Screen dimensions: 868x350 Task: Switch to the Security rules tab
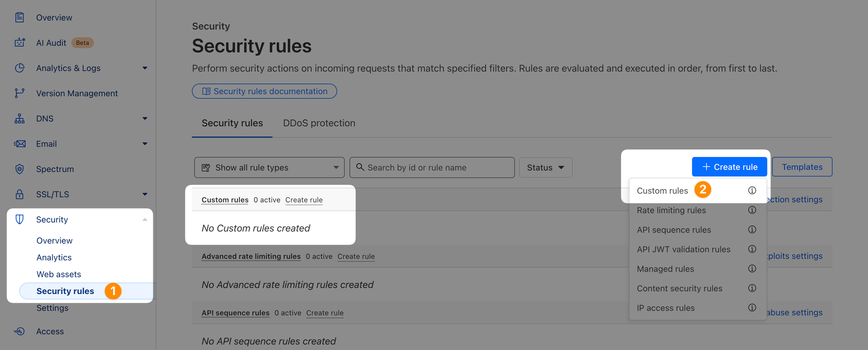[x=232, y=123]
